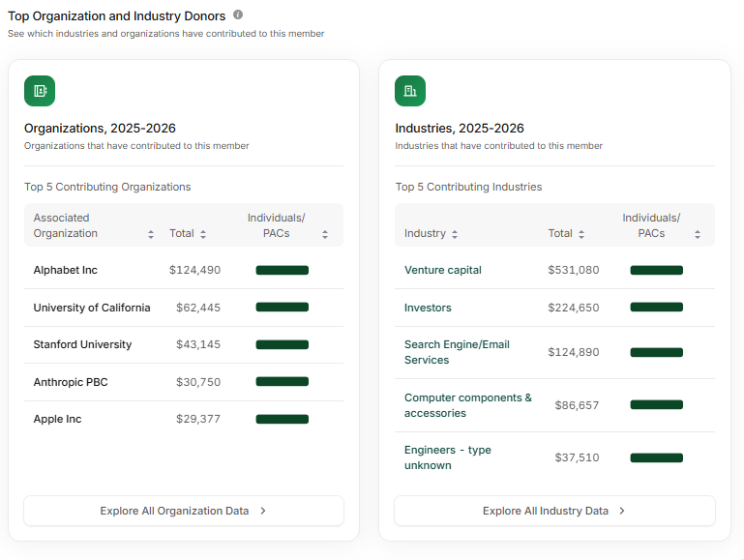Select Stanford University organization name
Image resolution: width=744 pixels, height=560 pixels.
point(82,344)
